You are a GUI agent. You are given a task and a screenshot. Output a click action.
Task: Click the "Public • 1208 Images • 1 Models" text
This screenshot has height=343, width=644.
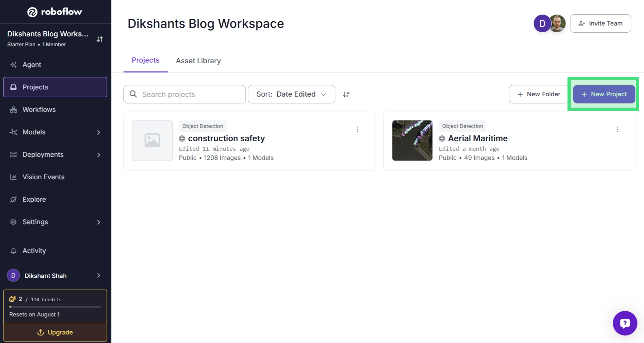click(226, 158)
